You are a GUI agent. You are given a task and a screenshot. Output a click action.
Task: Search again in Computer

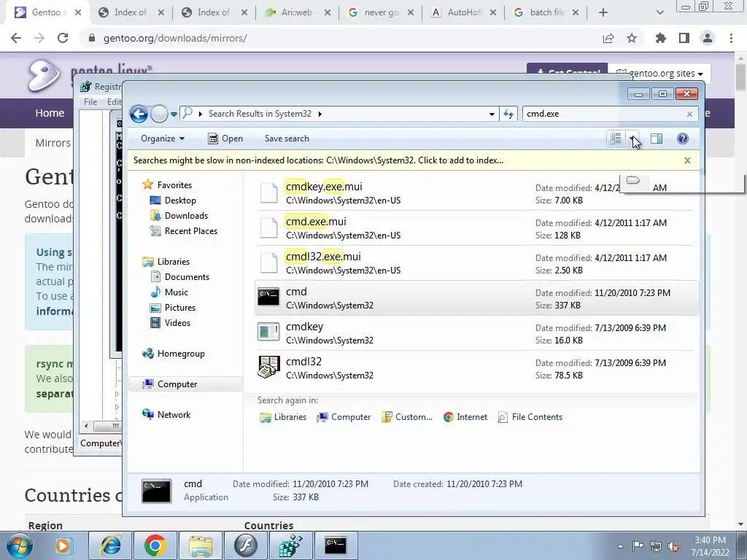pos(344,417)
